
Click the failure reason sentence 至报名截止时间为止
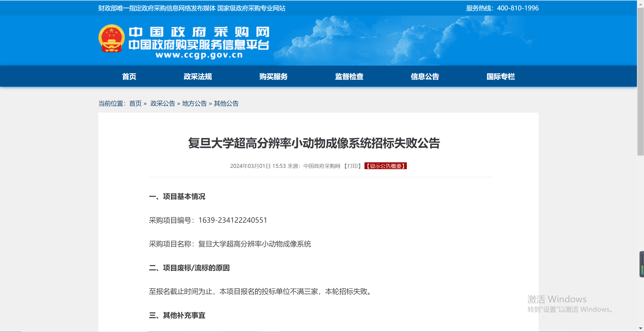(x=261, y=291)
